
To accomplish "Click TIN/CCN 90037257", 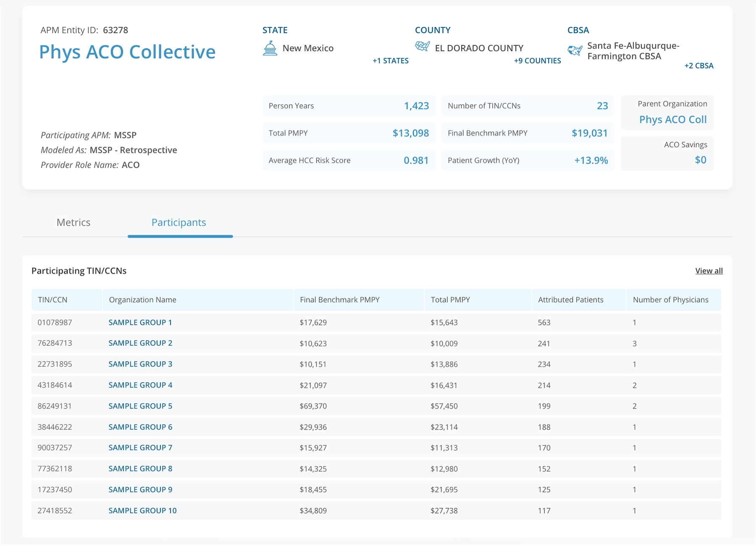I will pyautogui.click(x=55, y=448).
